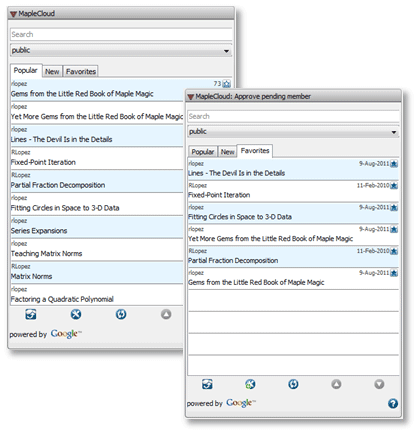
Task: Click the Google logo in the back MapleCloud window
Action: 66,334
